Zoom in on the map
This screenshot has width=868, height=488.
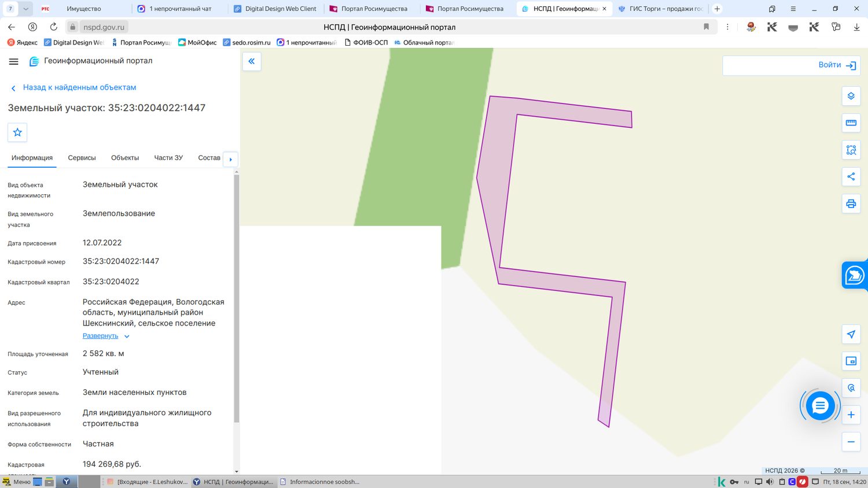coord(851,415)
